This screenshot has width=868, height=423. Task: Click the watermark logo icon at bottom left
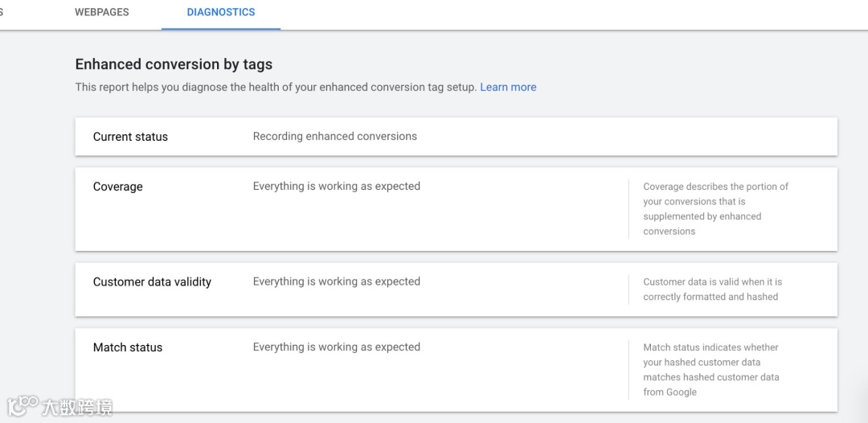[x=22, y=405]
